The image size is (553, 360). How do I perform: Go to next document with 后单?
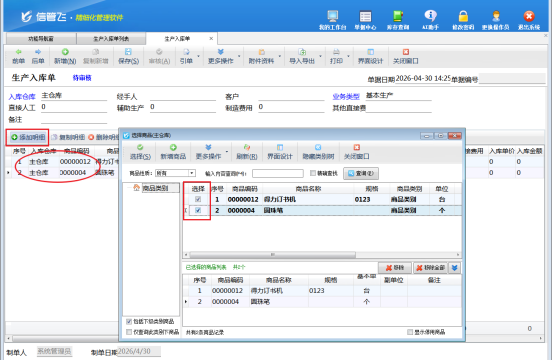click(x=38, y=56)
